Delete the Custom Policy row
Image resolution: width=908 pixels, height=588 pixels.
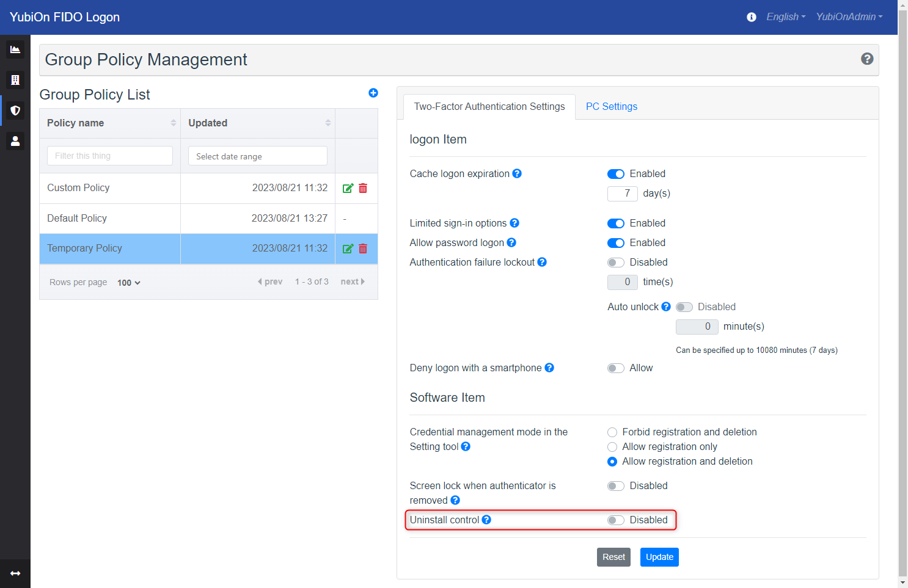tap(363, 188)
